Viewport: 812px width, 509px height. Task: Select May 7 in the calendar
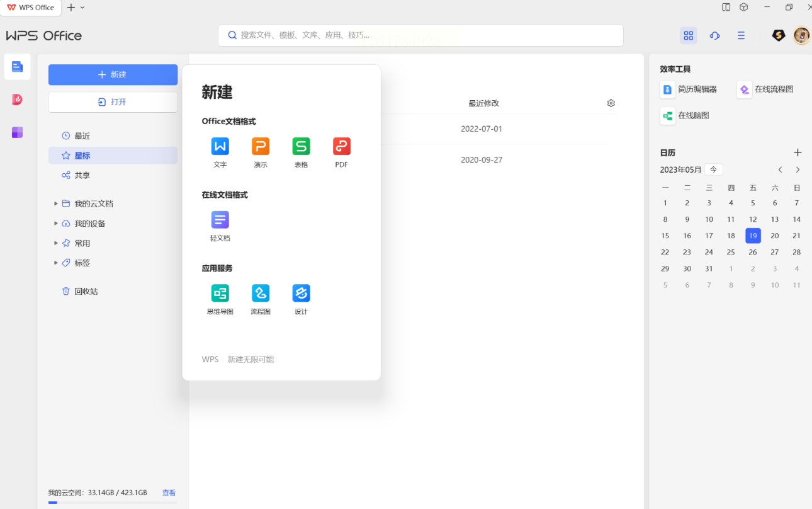coord(797,203)
